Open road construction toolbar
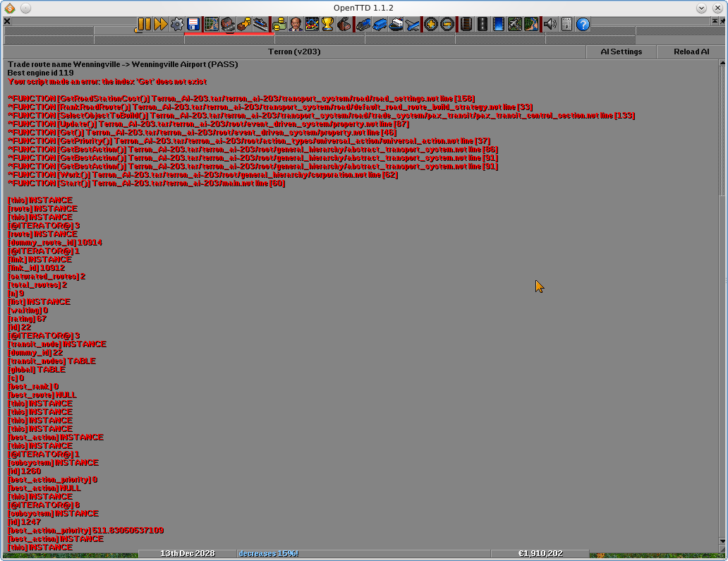 click(x=482, y=24)
